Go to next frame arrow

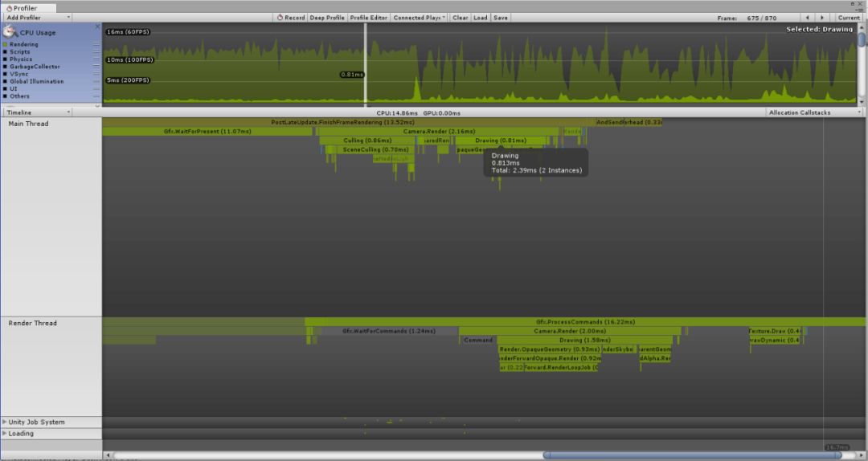(822, 18)
